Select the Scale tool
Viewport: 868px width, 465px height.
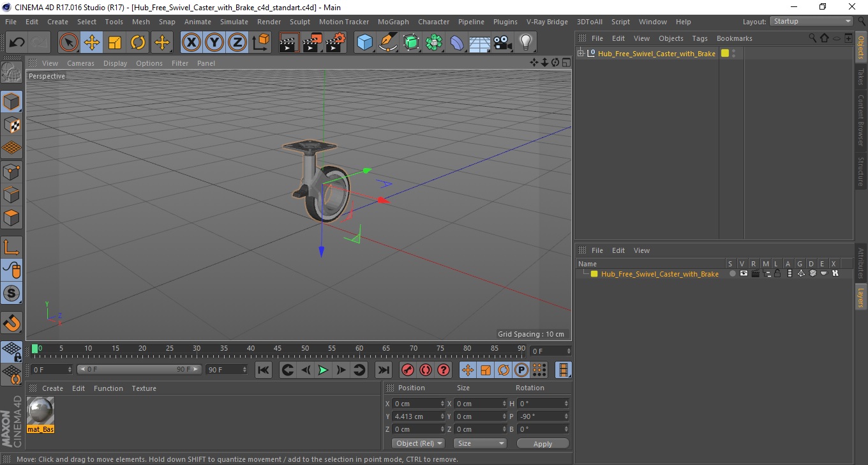click(x=115, y=43)
